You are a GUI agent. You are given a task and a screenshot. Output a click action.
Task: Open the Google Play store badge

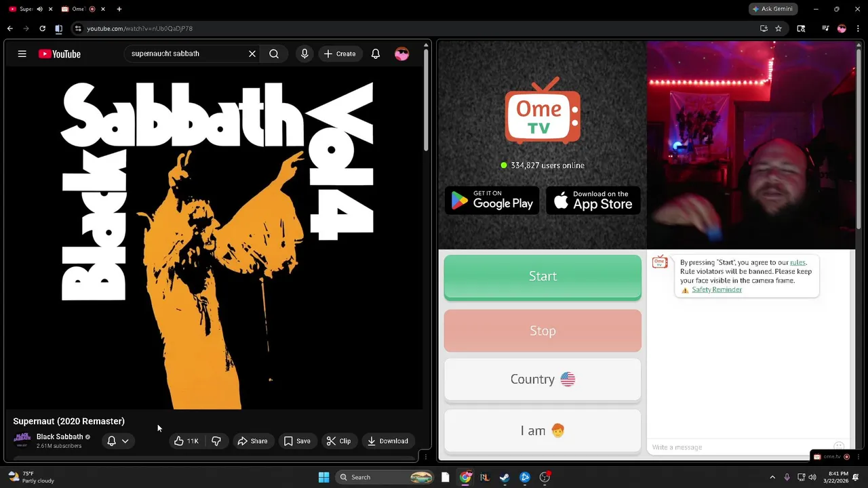pos(492,200)
